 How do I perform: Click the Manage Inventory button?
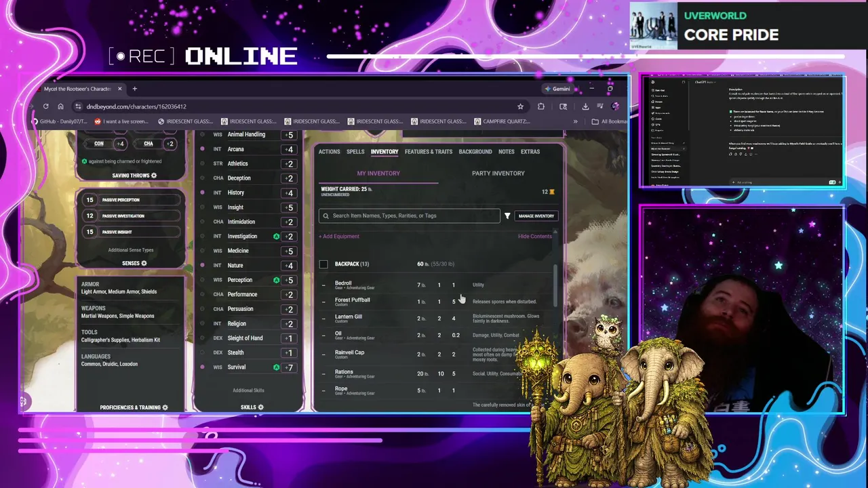coord(536,216)
